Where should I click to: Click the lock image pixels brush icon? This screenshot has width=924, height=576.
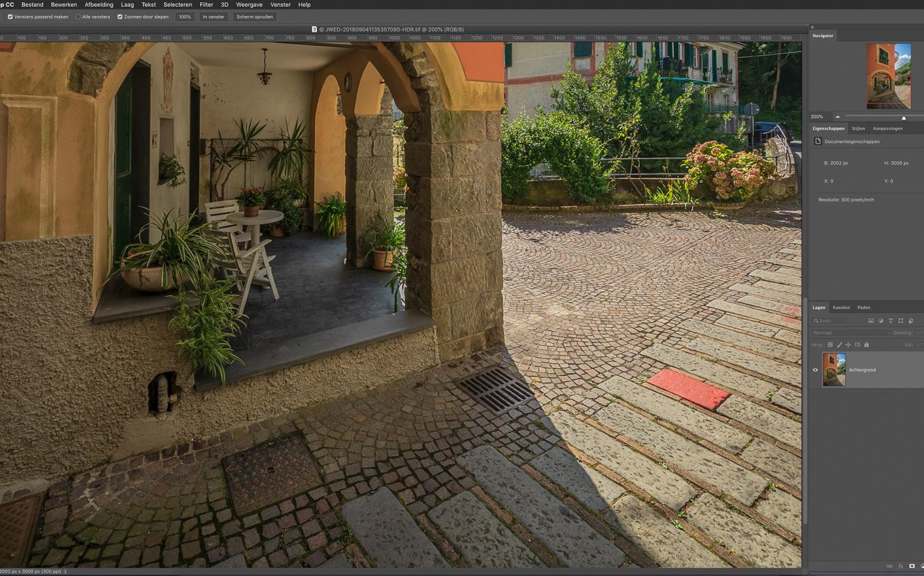click(x=839, y=345)
